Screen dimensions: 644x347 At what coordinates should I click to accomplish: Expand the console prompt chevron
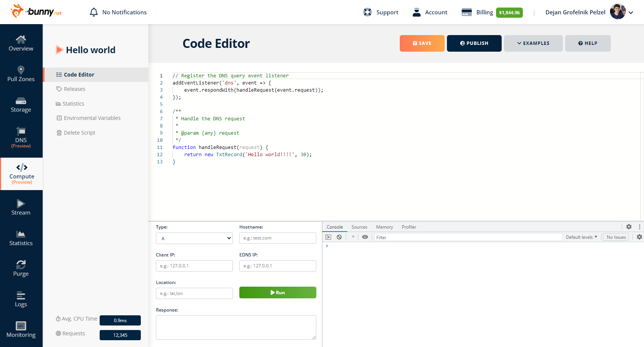coord(327,246)
